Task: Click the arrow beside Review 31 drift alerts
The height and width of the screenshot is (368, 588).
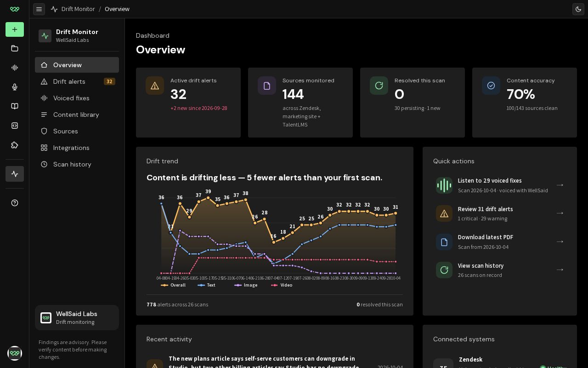Action: pos(560,213)
